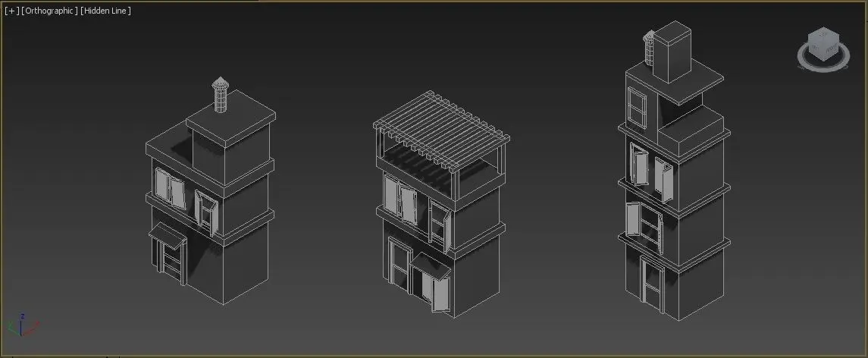Click the ViewCube navigation cube
The width and height of the screenshot is (868, 358).
[823, 45]
